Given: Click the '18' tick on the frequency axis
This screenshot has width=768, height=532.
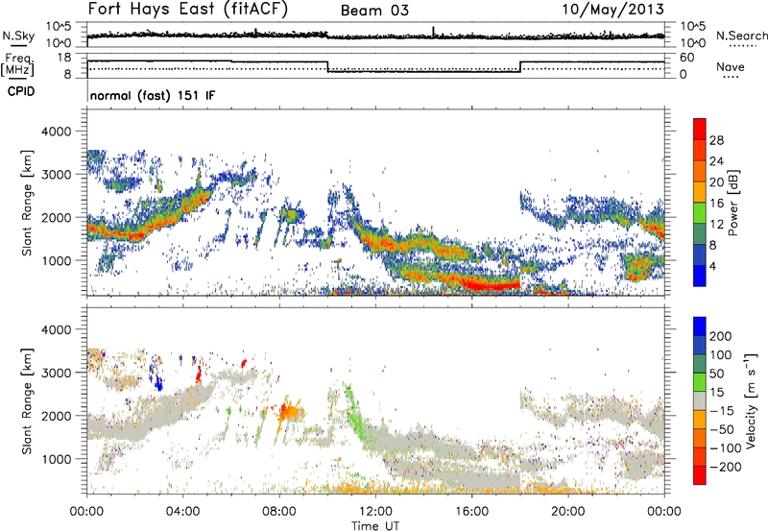Looking at the screenshot, I should coord(64,58).
